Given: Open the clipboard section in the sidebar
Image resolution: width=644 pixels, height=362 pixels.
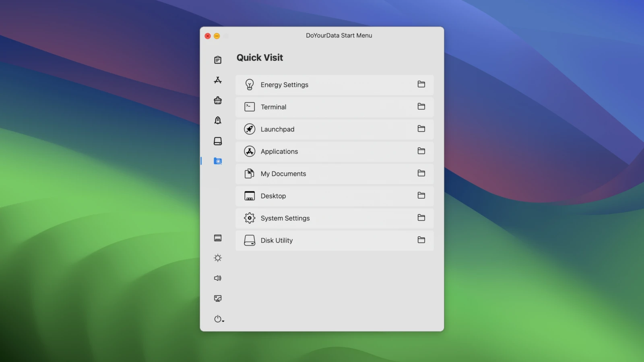Looking at the screenshot, I should 218,60.
